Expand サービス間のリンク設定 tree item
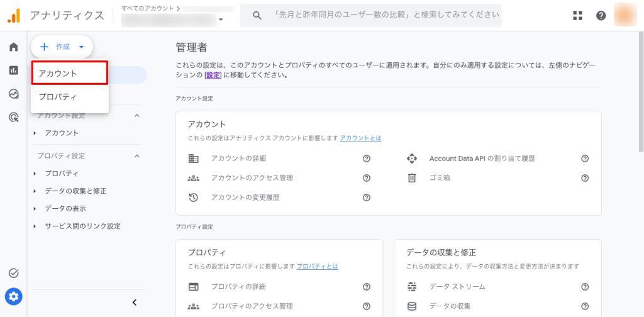644x317 pixels. 82,226
